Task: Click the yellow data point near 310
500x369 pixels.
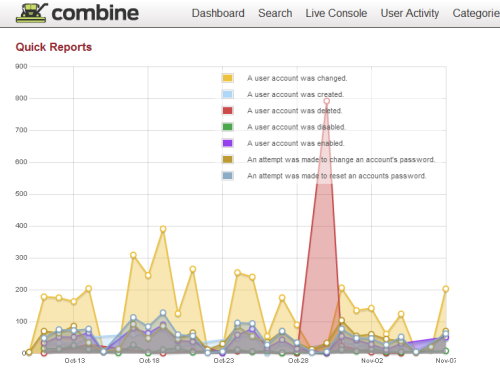Action: 133,255
